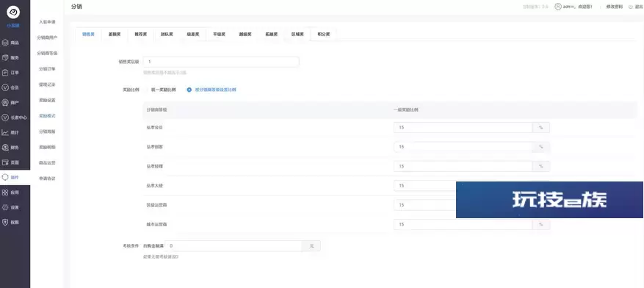Open the 设置 gear icon in sidebar

pyautogui.click(x=5, y=207)
